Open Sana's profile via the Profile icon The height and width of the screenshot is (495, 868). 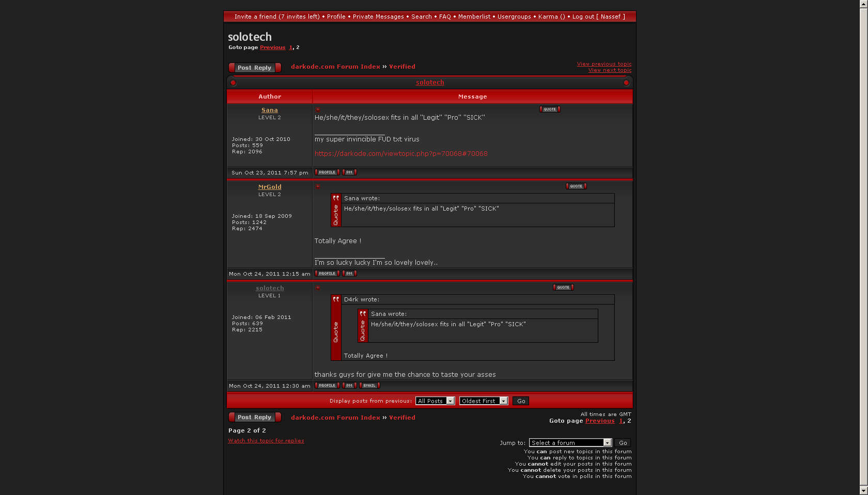[x=327, y=172]
